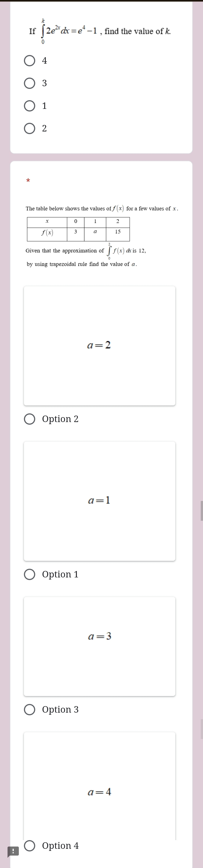Choose the Option 1 radio button
The image size is (203, 868).
click(x=30, y=574)
